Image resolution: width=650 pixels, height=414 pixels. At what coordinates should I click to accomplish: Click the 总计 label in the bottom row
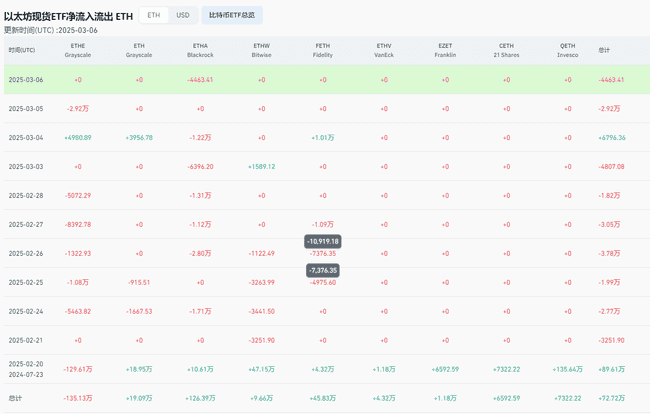coord(15,399)
